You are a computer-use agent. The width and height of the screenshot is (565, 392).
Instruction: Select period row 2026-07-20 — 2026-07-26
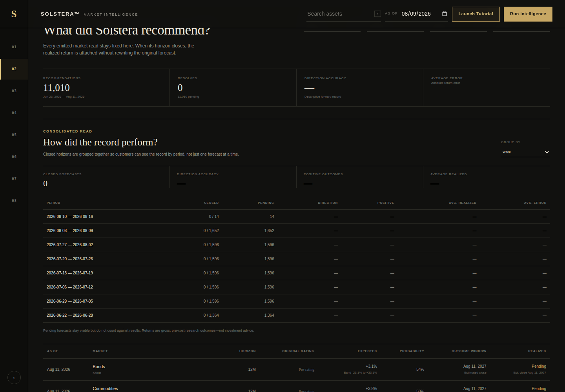(297, 259)
